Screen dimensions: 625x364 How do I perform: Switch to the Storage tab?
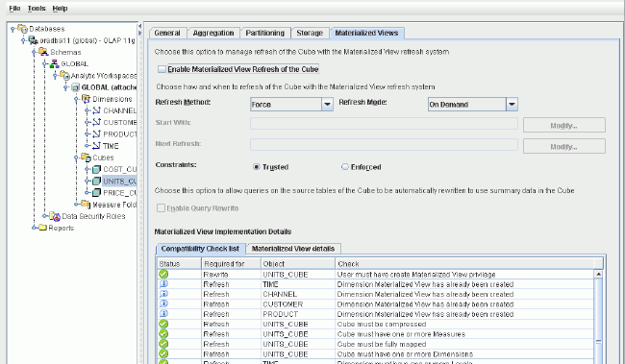pyautogui.click(x=310, y=33)
